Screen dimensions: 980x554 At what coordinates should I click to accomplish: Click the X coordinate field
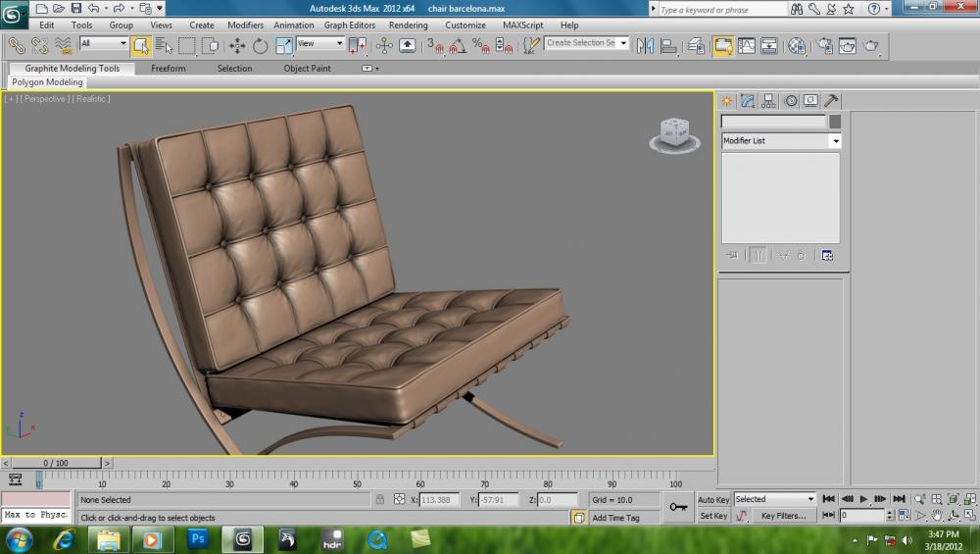coord(439,500)
